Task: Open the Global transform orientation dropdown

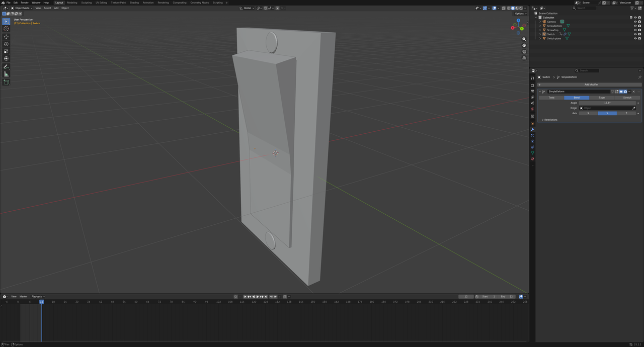Action: [x=247, y=8]
